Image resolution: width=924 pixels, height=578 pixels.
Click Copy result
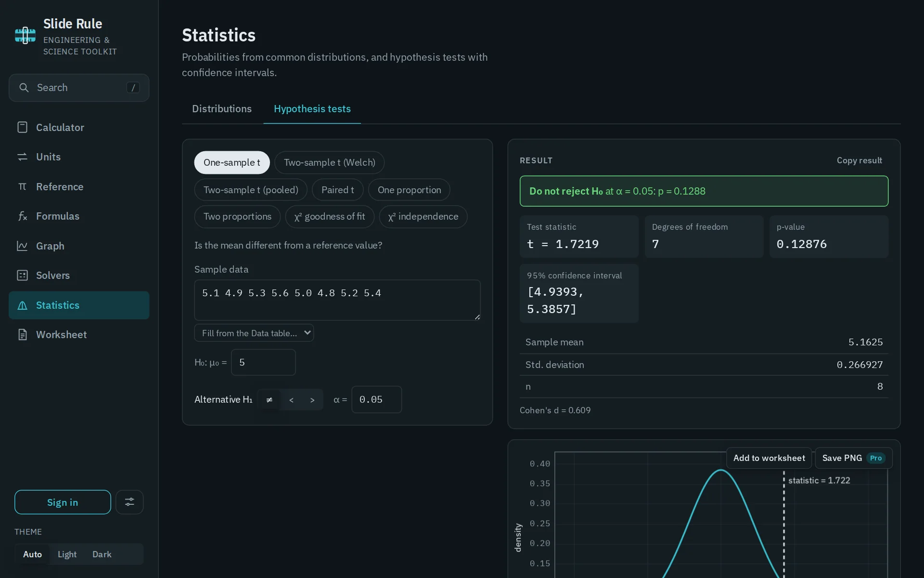click(x=860, y=160)
